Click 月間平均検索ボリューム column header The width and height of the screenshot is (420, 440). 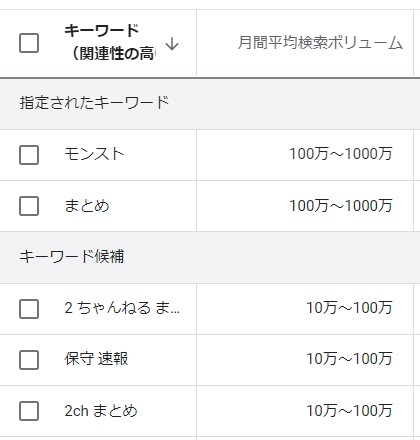coord(320,43)
